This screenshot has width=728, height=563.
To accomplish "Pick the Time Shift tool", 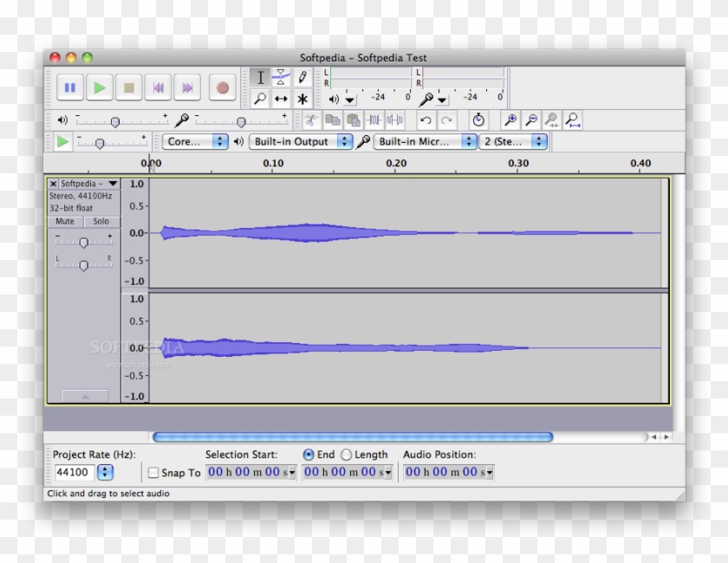I will pos(281,98).
